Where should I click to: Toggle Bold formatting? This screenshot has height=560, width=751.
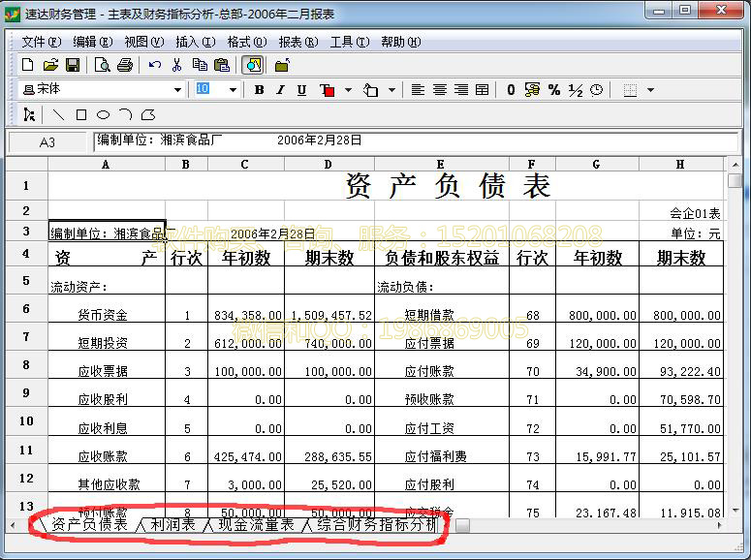[x=259, y=90]
